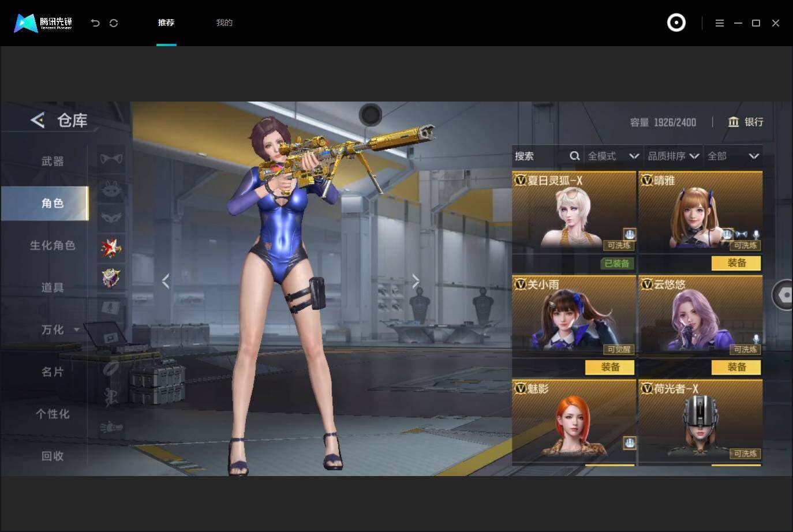Open the 回收 category
793x532 pixels.
pyautogui.click(x=53, y=456)
